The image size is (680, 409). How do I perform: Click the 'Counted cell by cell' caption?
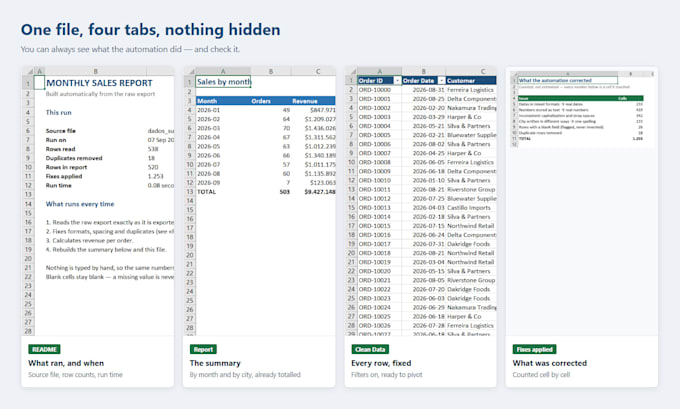tap(541, 375)
